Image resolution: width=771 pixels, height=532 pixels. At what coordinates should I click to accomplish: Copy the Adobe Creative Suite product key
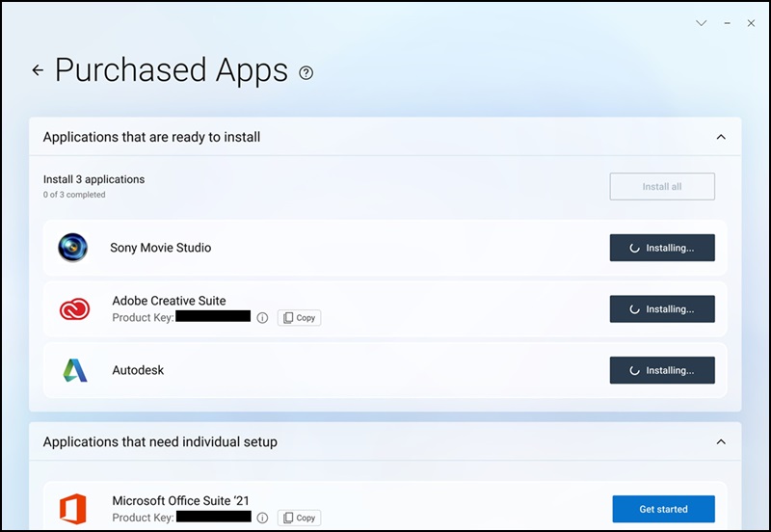[299, 318]
